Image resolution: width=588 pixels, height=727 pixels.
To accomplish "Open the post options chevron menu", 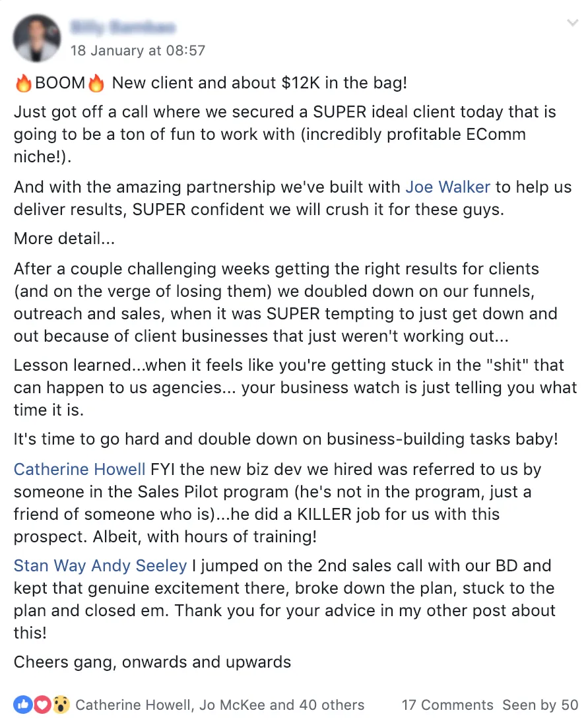I will point(573,22).
